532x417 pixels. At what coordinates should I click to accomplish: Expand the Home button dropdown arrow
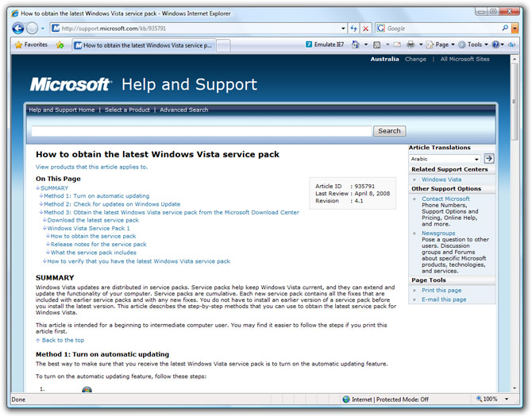366,44
